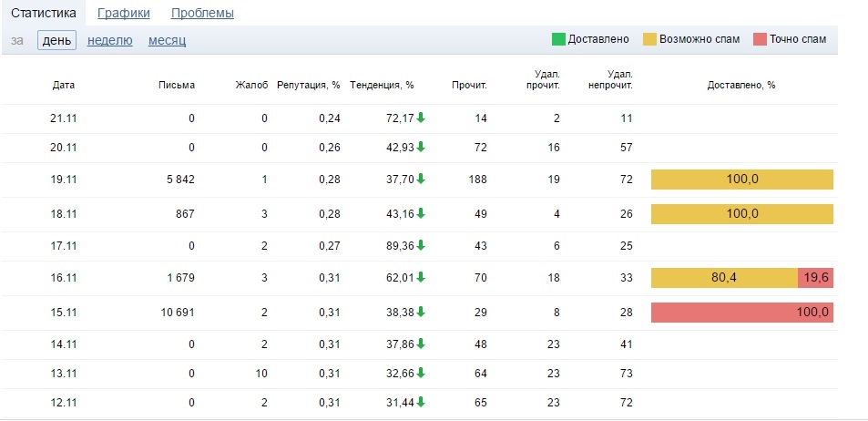The height and width of the screenshot is (421, 868).
Task: Click the read count 14 in row 21.11
Action: 481,118
